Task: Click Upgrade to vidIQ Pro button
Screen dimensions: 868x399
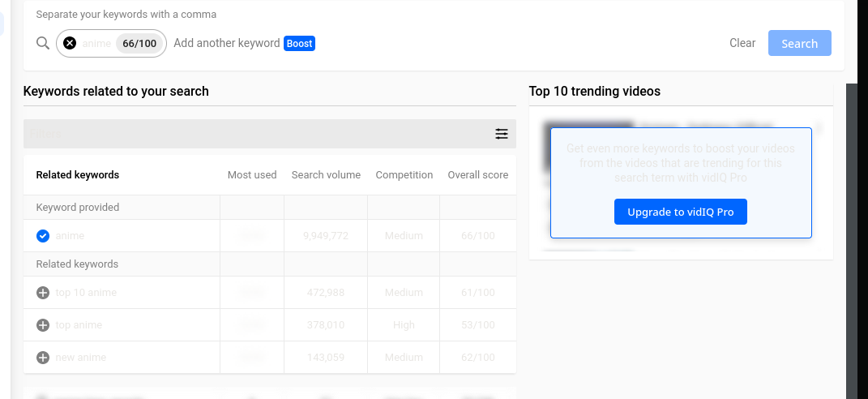Action: [680, 212]
